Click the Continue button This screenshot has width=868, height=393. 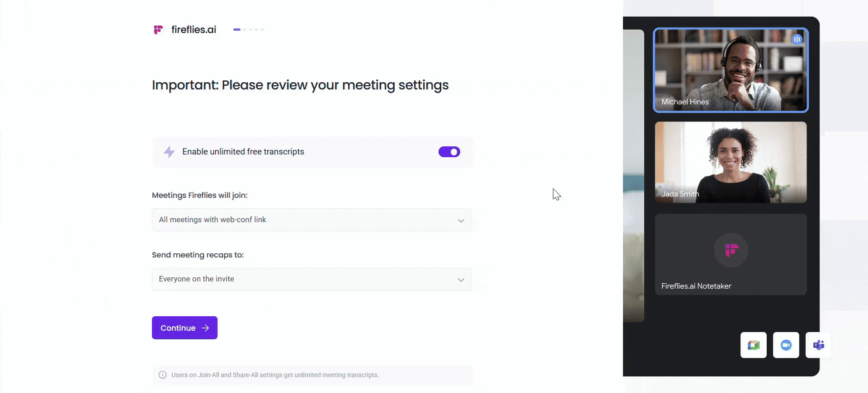184,328
